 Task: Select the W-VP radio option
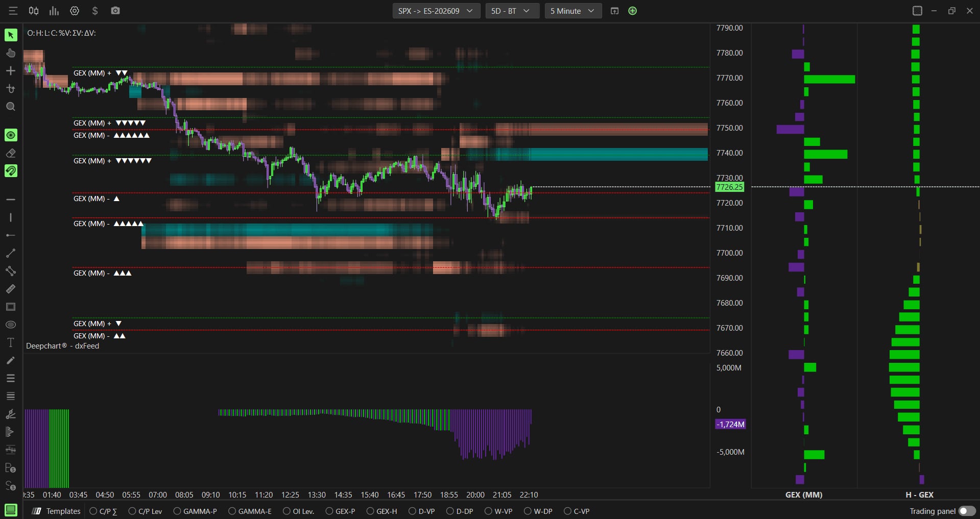pos(498,511)
